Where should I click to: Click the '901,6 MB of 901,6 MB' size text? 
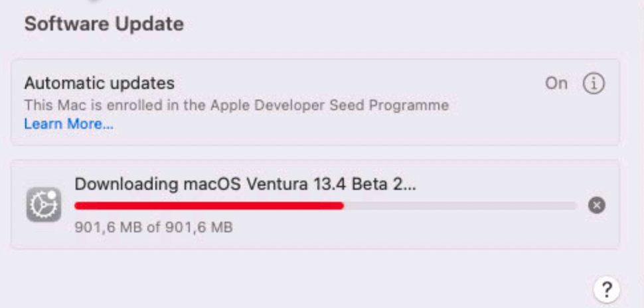pyautogui.click(x=153, y=228)
